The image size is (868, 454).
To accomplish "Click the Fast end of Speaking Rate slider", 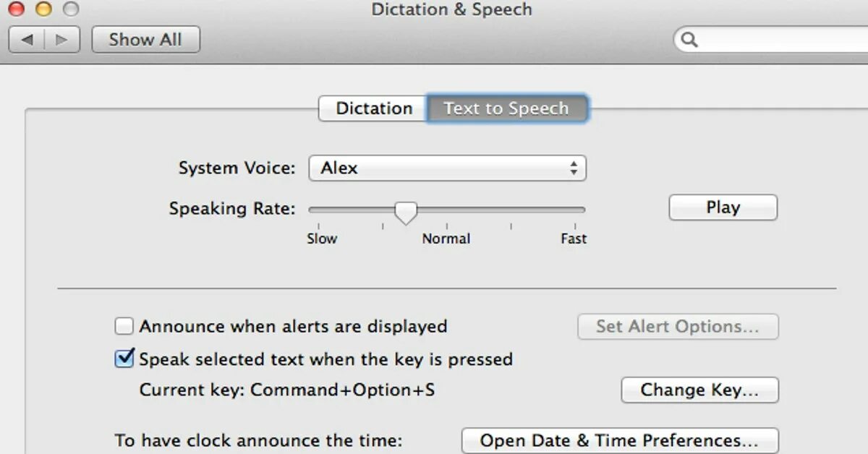I will coord(582,210).
